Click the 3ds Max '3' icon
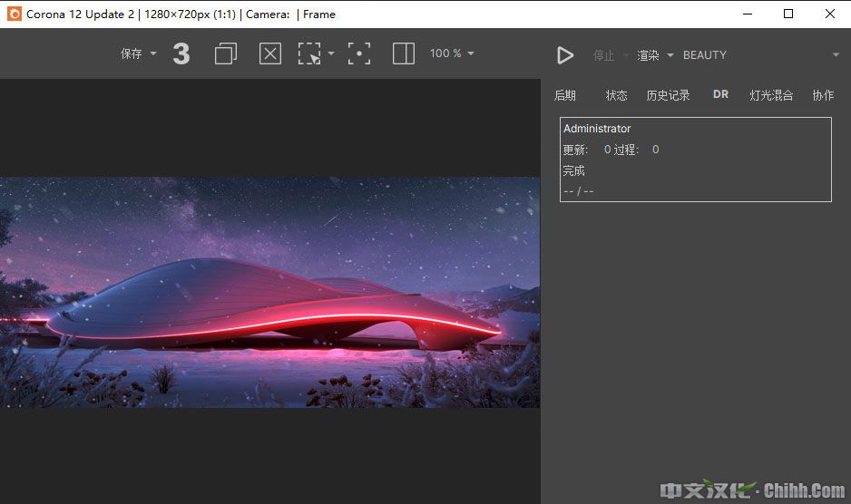The height and width of the screenshot is (504, 851). (181, 54)
